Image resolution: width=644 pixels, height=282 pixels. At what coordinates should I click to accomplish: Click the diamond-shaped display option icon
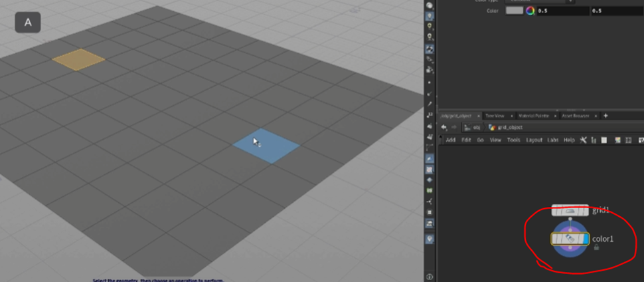coord(430,180)
